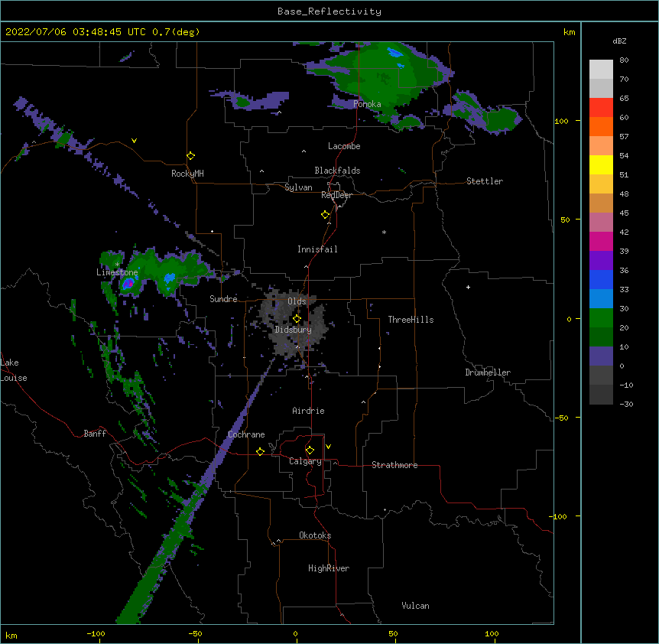Click the RockyMH label
The width and height of the screenshot is (659, 644).
pos(187,174)
